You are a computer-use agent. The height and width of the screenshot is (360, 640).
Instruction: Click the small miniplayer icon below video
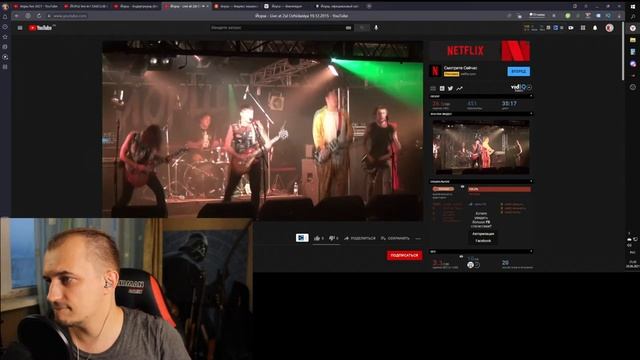(x=302, y=238)
